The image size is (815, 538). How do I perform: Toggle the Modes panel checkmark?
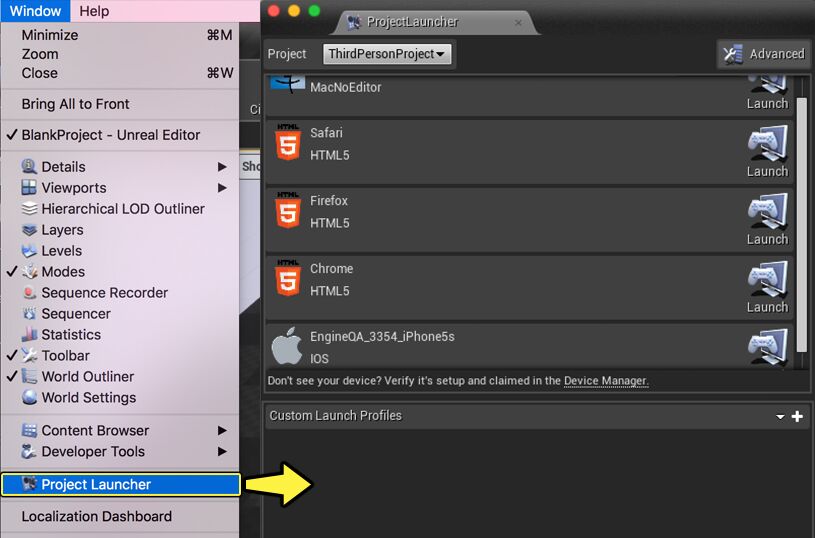(12, 271)
